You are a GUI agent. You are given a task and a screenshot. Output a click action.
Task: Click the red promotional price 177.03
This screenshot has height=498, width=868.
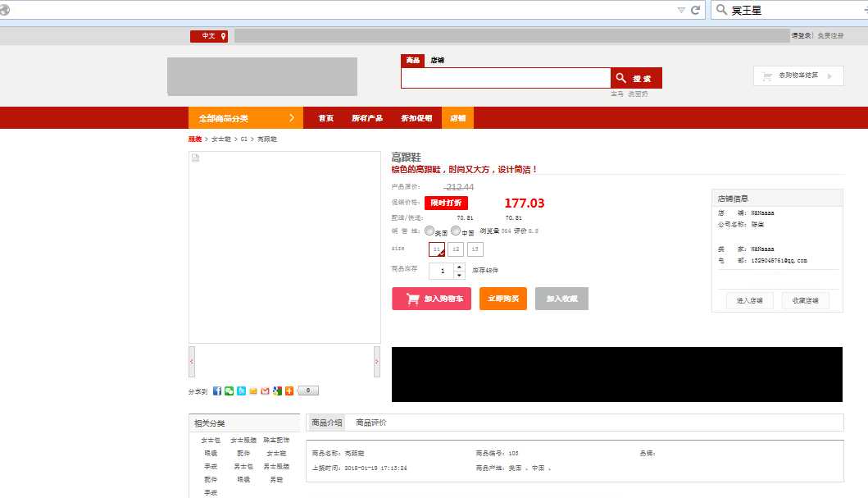[525, 203]
